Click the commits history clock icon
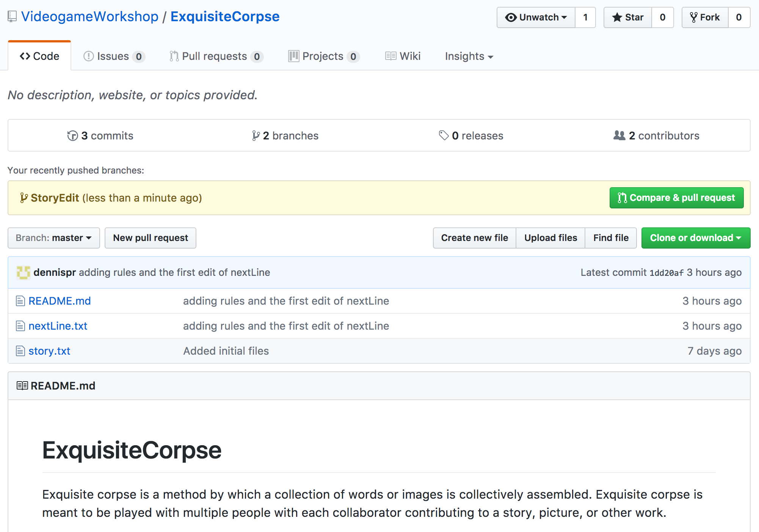The height and width of the screenshot is (532, 759). tap(72, 136)
